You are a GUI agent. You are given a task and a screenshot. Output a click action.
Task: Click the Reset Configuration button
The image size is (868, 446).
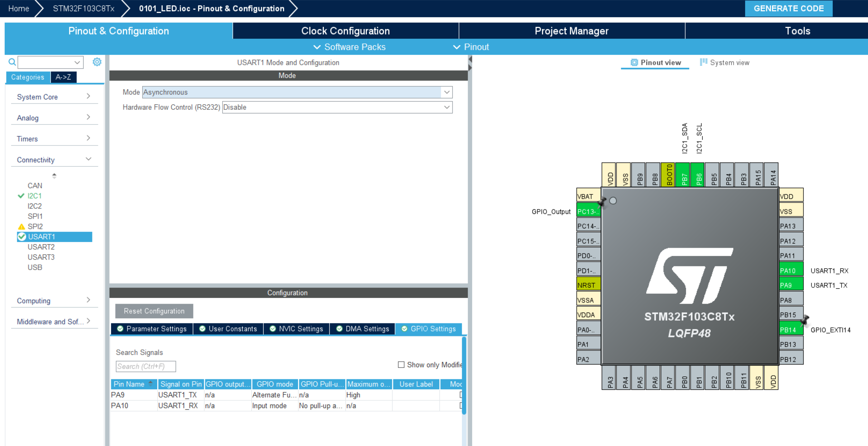pyautogui.click(x=154, y=311)
